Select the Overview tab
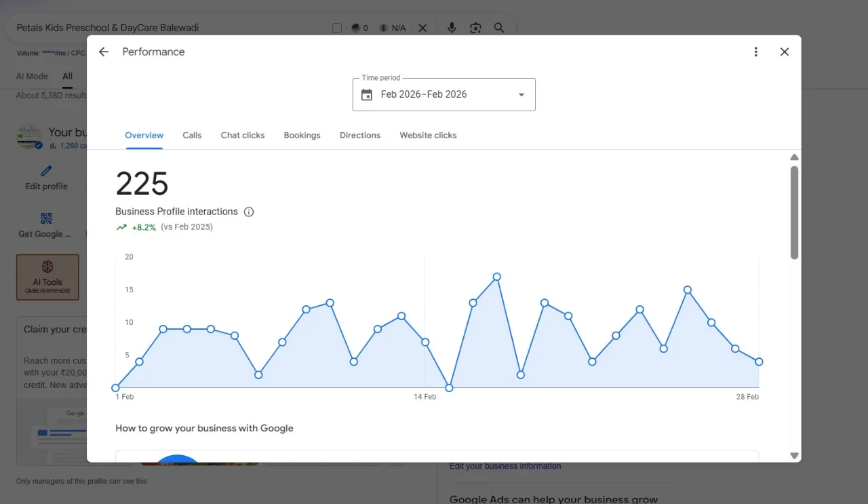Viewport: 868px width, 504px height. 144,135
